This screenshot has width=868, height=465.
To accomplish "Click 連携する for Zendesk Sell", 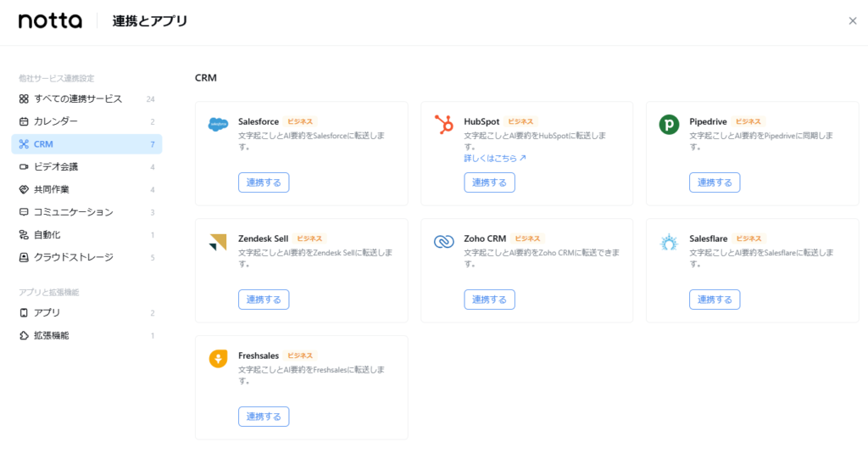I will pyautogui.click(x=264, y=300).
